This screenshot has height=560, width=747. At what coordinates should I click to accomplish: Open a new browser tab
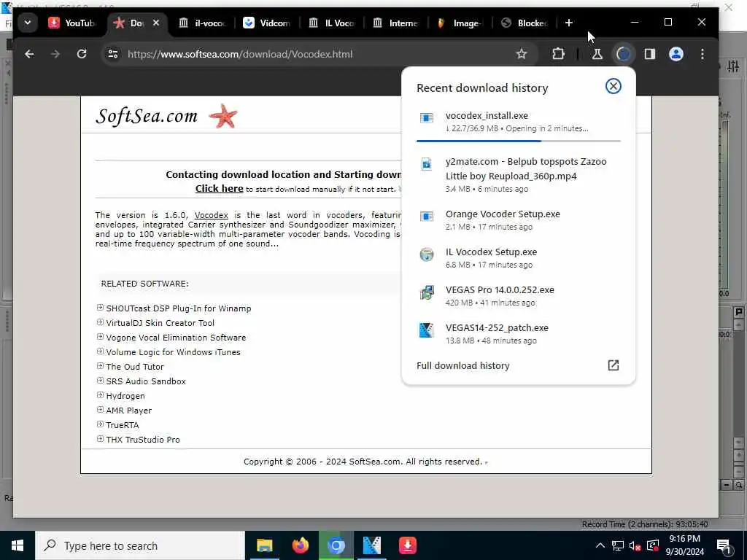(568, 23)
